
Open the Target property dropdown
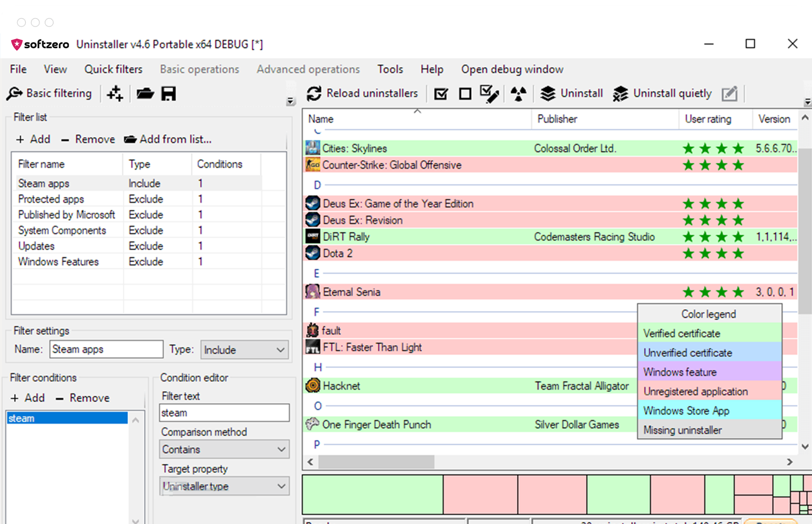(x=224, y=486)
